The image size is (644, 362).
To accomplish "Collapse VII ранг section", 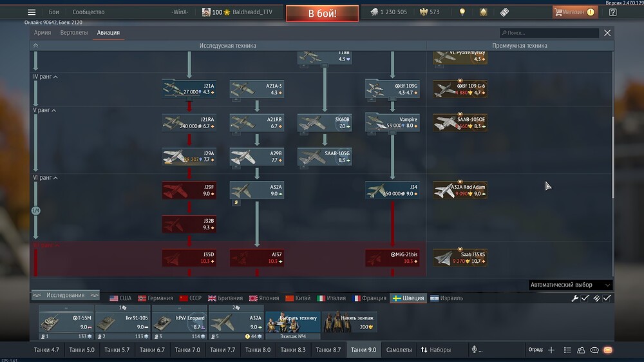I will tap(46, 245).
